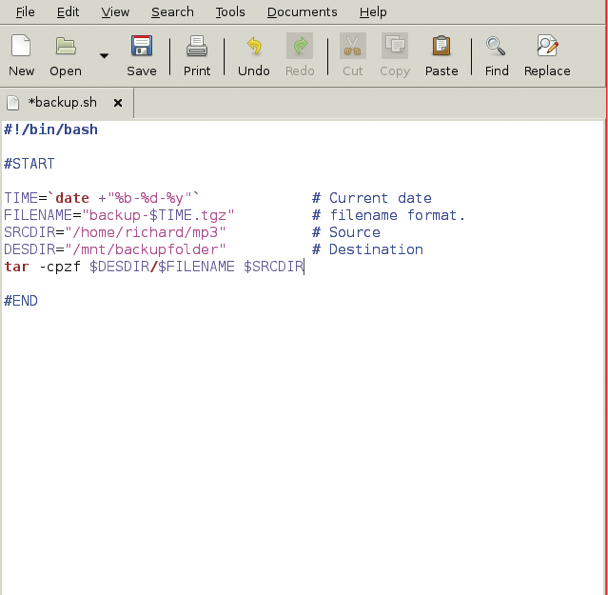Open the Replace tool
608x595 pixels.
point(547,55)
